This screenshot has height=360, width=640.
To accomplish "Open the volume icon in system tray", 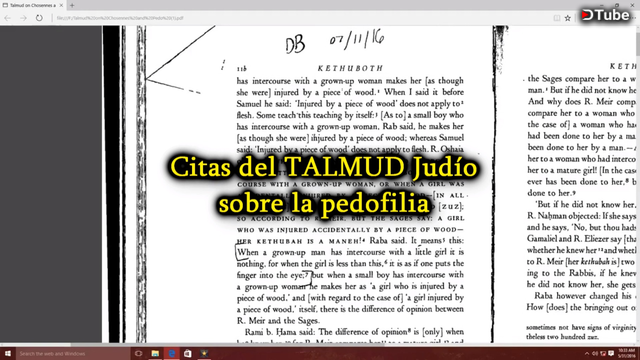I will 595,353.
